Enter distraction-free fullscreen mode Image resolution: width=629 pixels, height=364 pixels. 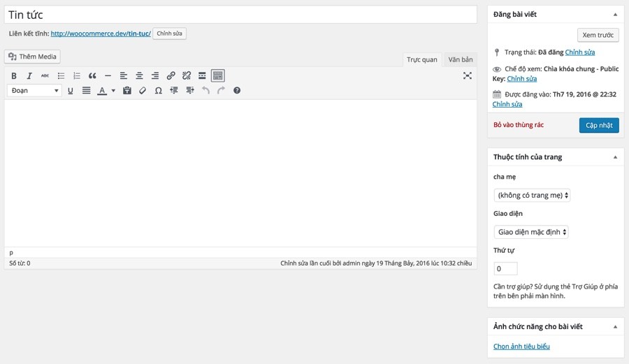pyautogui.click(x=468, y=75)
